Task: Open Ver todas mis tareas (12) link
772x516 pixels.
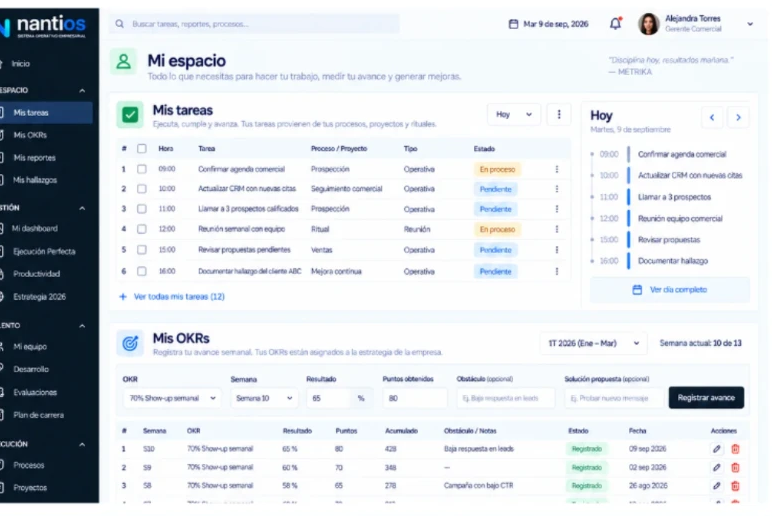Action: point(179,296)
